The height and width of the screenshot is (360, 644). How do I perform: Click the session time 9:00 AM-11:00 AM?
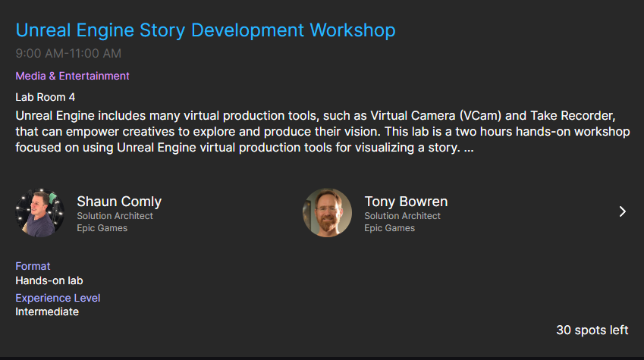coord(68,53)
